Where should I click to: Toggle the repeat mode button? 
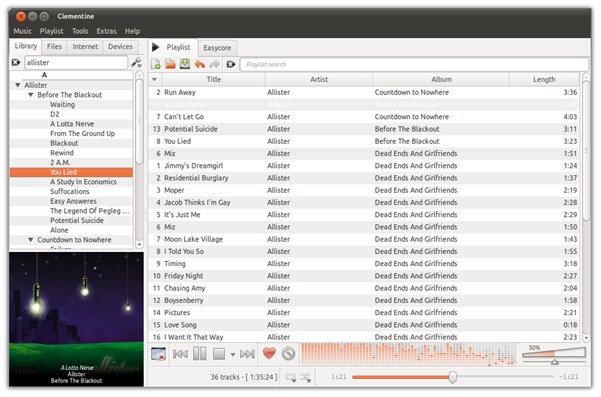coord(291,378)
